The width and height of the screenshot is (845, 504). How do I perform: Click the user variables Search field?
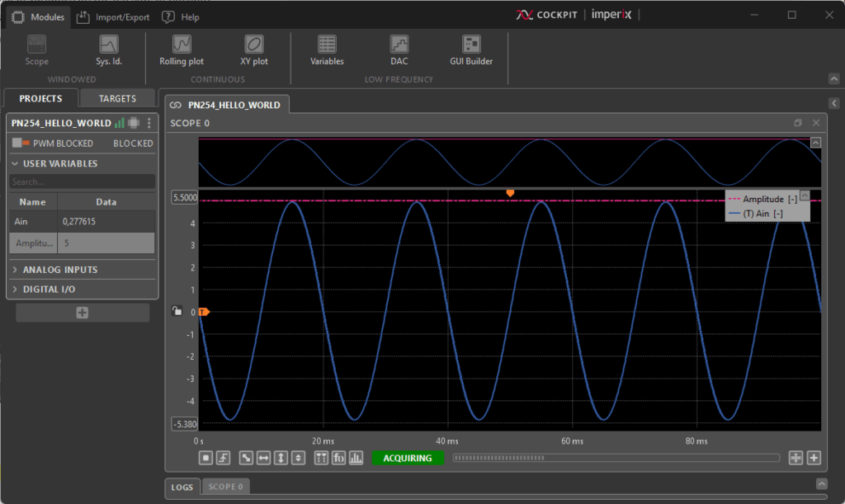coord(82,181)
